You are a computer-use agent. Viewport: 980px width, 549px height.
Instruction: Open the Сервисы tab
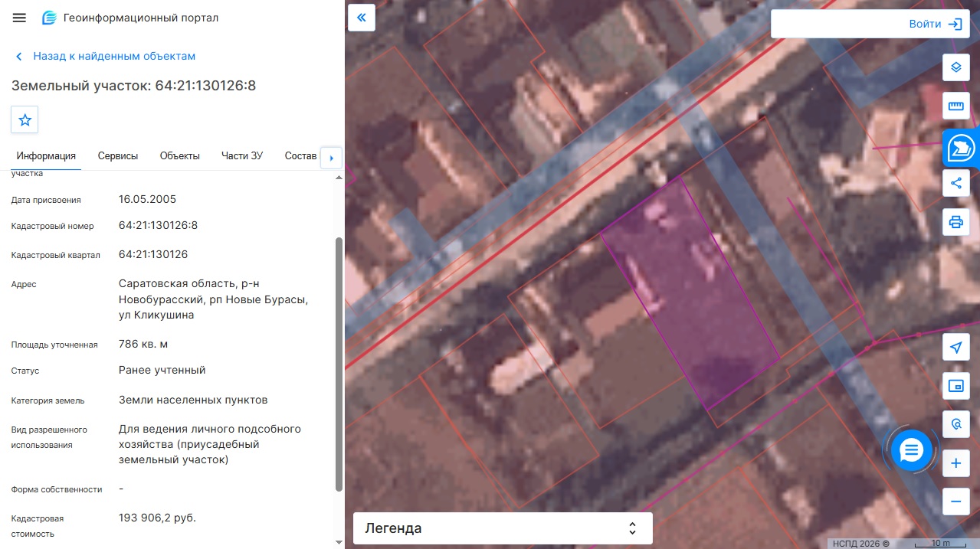coord(118,156)
